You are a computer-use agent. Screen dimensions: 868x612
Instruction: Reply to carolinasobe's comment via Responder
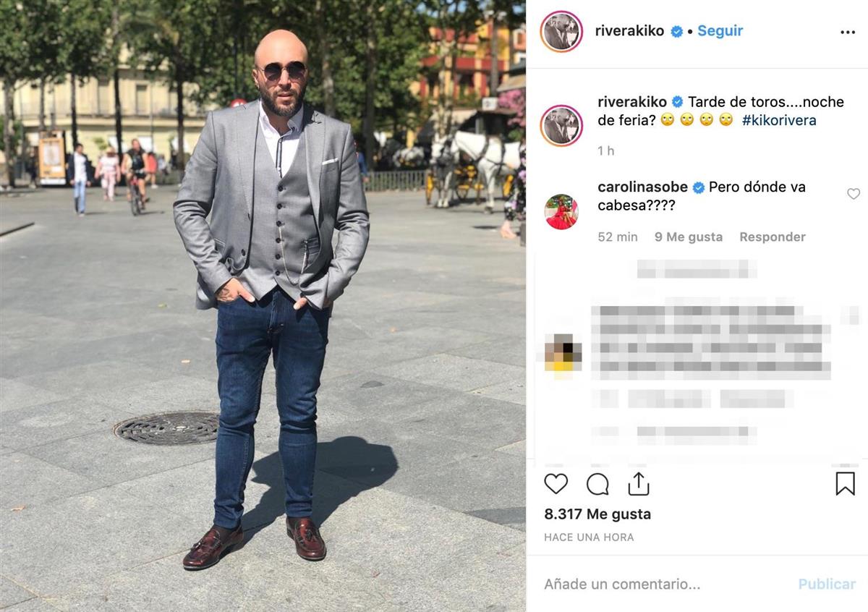tap(773, 237)
